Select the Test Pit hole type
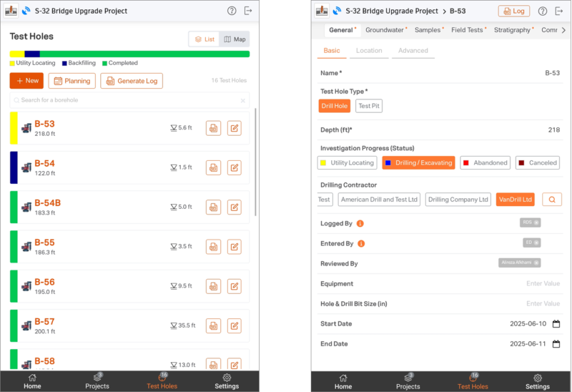Image resolution: width=572 pixels, height=392 pixels. click(x=369, y=106)
